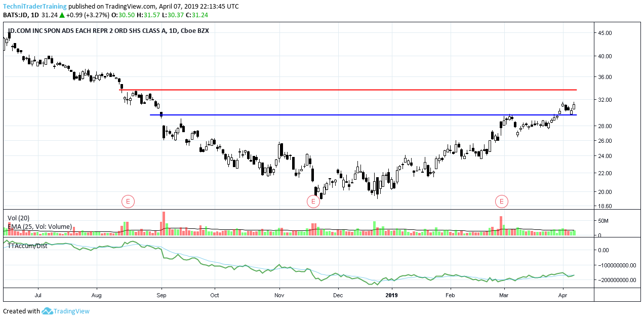The width and height of the screenshot is (644, 320).
Task: Click the 24.00 price axis label
Action: [605, 156]
